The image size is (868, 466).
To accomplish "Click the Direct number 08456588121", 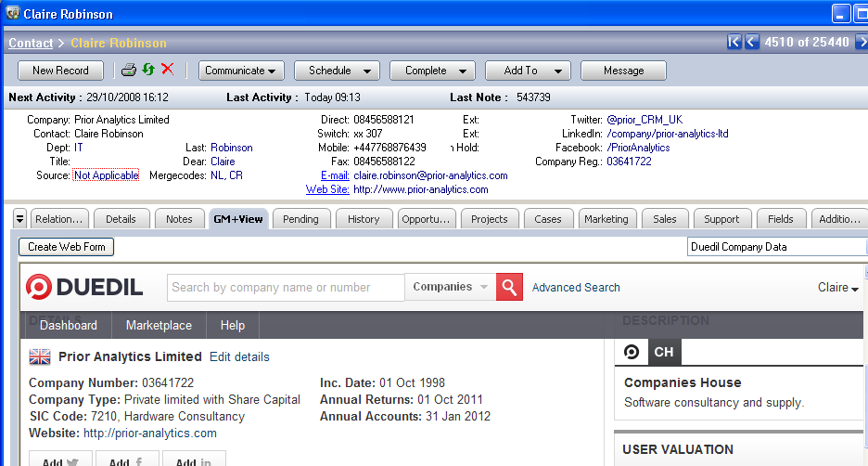I will 384,120.
